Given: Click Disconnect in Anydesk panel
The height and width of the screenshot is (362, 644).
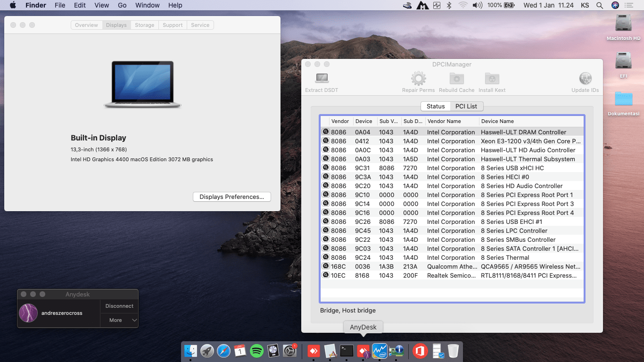Looking at the screenshot, I should (119, 306).
